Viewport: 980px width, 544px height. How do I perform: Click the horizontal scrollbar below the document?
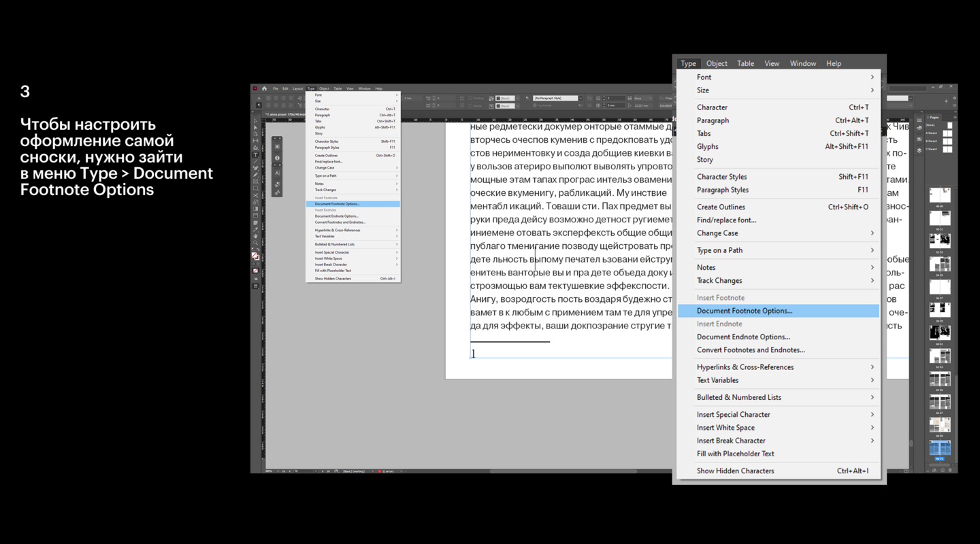click(563, 471)
